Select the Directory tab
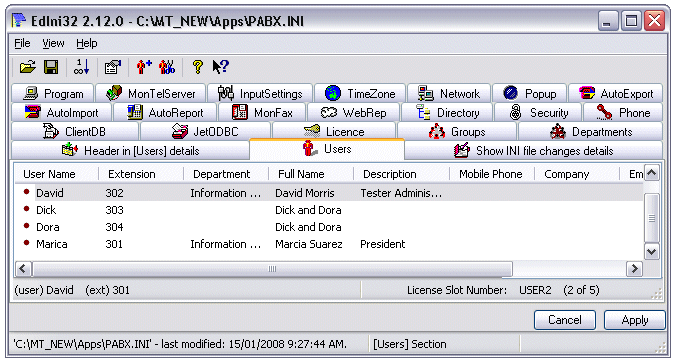 448,112
